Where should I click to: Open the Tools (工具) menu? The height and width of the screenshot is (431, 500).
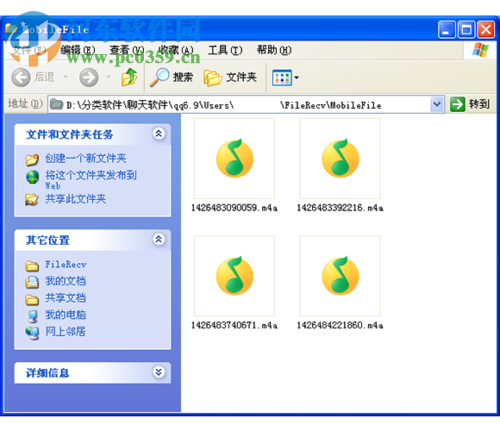225,50
